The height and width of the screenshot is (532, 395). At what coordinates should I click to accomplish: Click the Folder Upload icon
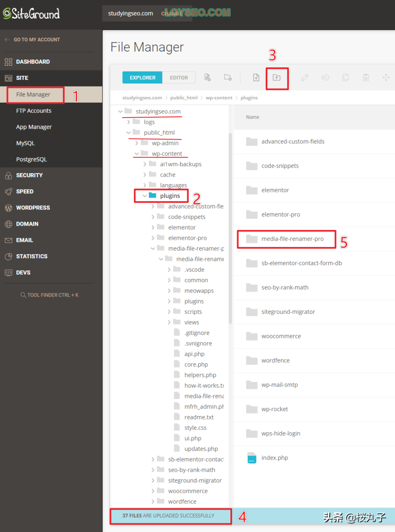point(276,77)
